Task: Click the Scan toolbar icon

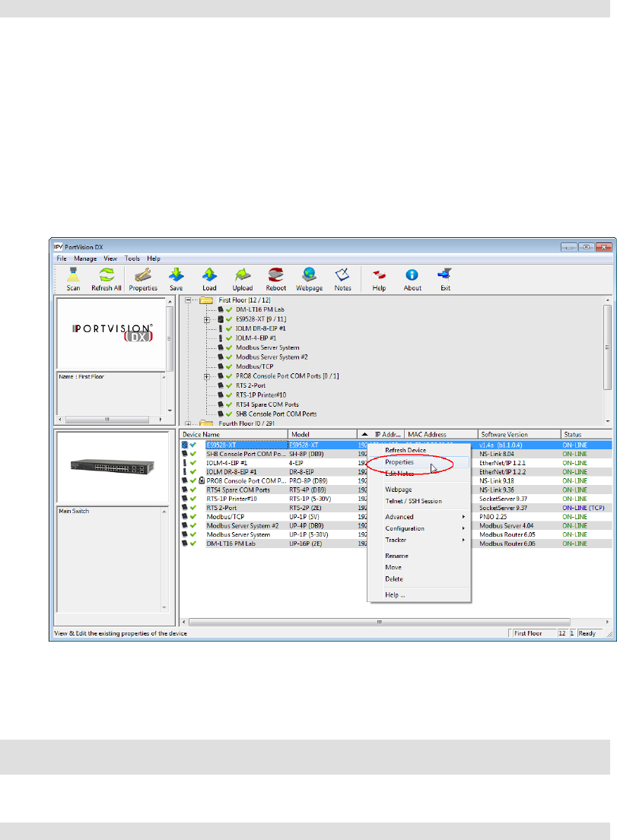Action: 73,279
